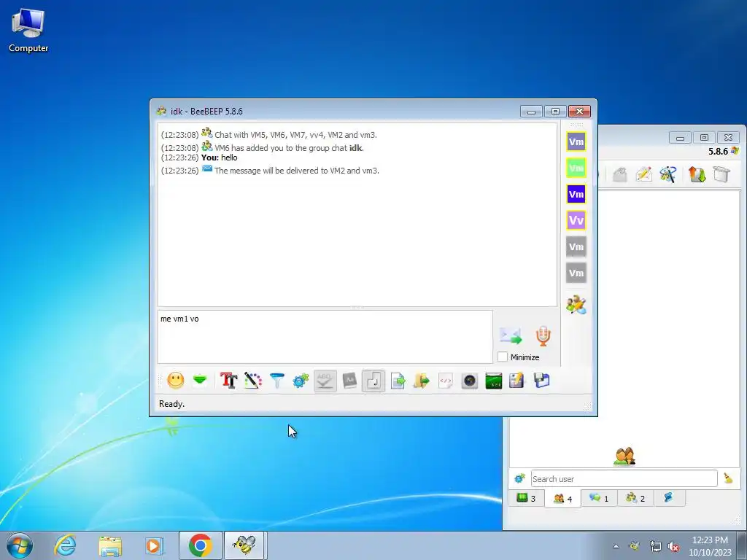Toggle the dictionary word completer book icon
747x560 pixels.
click(x=349, y=381)
